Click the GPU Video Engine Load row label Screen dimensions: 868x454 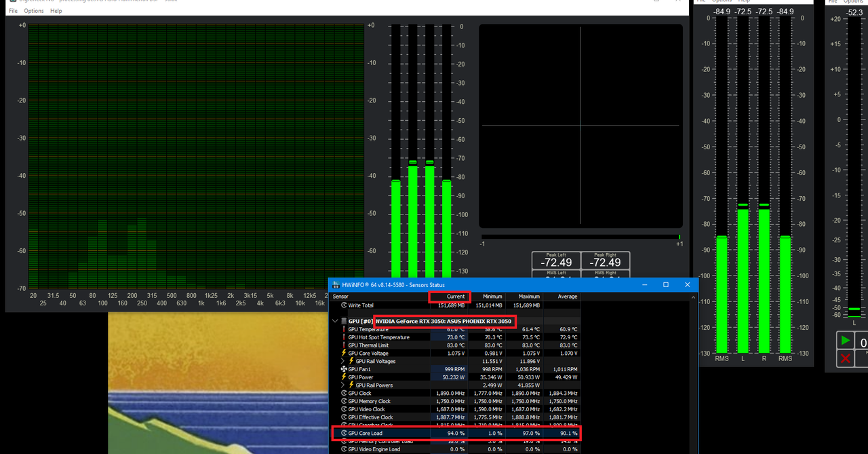(x=374, y=449)
